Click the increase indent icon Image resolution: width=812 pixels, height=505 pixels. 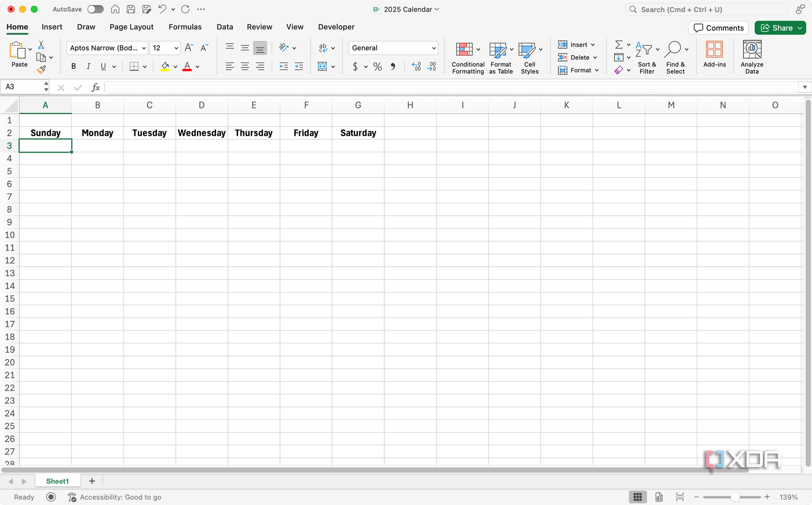(299, 66)
